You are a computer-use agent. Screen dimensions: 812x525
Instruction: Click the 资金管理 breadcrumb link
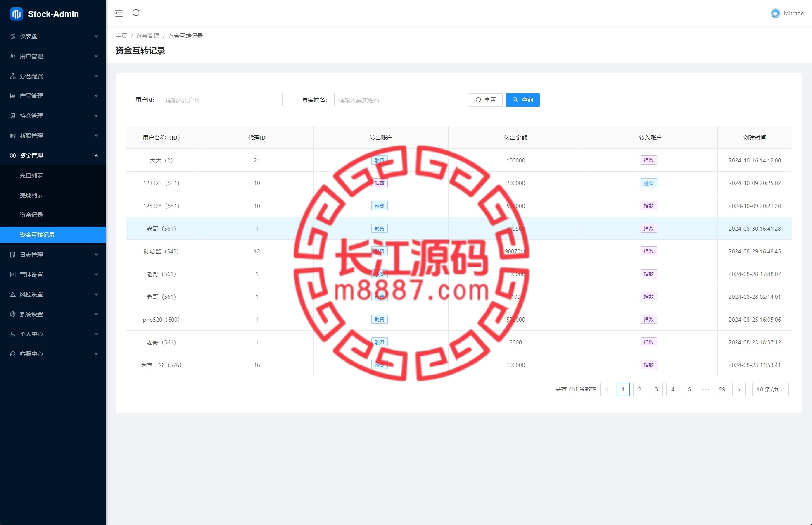point(147,36)
